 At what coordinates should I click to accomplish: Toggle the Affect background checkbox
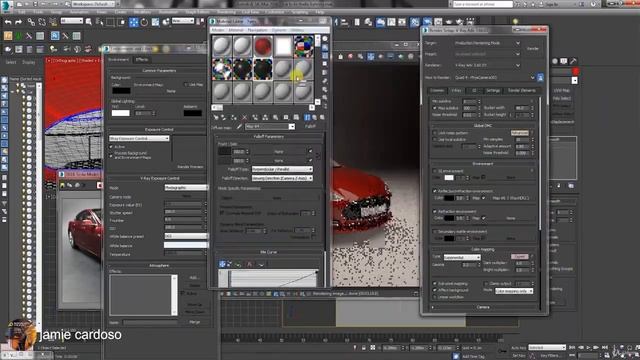435,290
